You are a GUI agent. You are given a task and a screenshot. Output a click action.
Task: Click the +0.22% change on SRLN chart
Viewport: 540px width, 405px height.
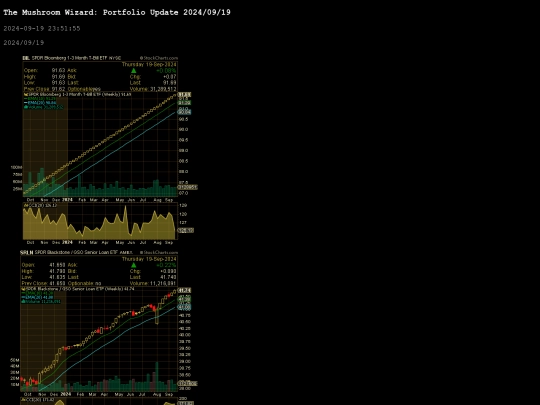pyautogui.click(x=166, y=265)
